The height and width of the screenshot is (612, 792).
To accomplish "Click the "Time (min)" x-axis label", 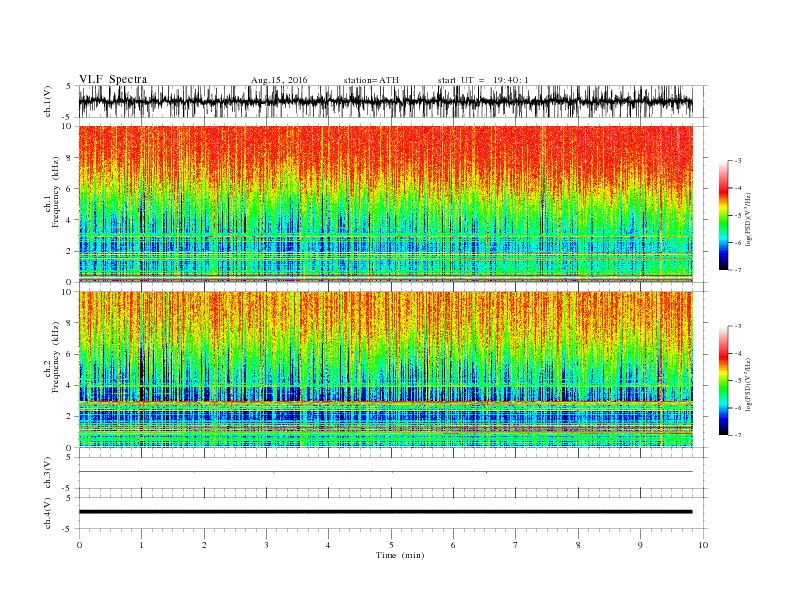I will tap(400, 555).
